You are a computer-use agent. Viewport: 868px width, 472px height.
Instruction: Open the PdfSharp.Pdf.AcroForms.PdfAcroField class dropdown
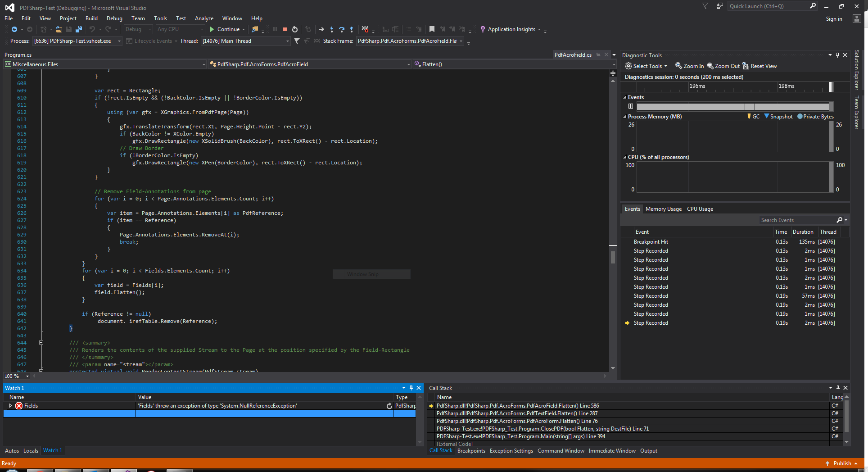pos(310,64)
